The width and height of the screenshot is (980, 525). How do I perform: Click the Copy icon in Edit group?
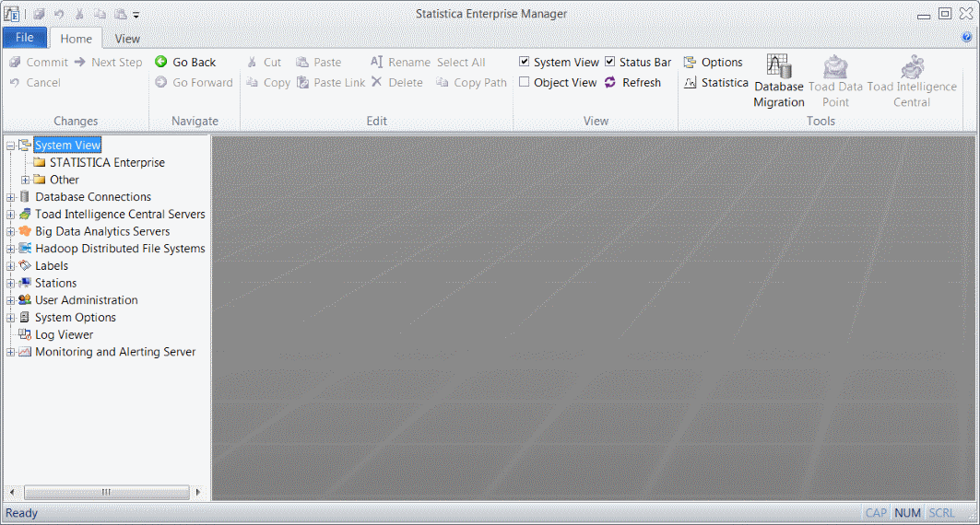pos(252,82)
